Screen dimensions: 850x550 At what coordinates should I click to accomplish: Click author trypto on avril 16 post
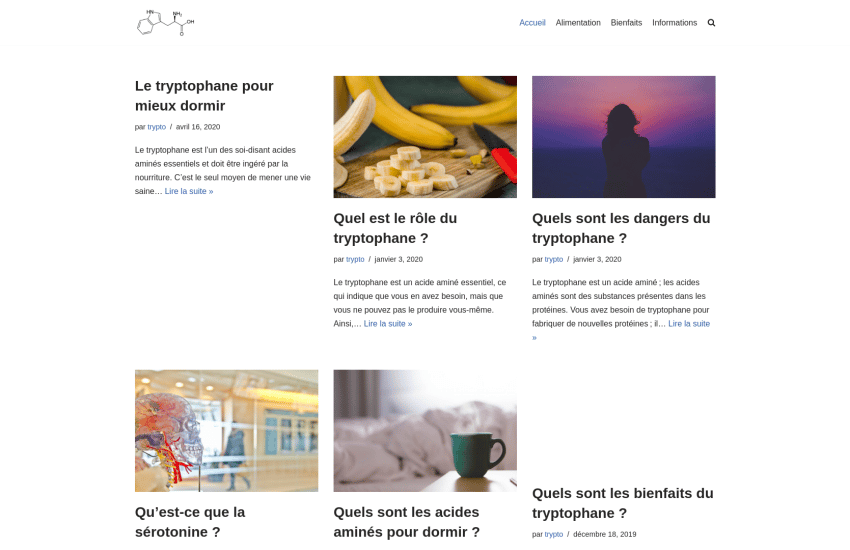pos(157,127)
